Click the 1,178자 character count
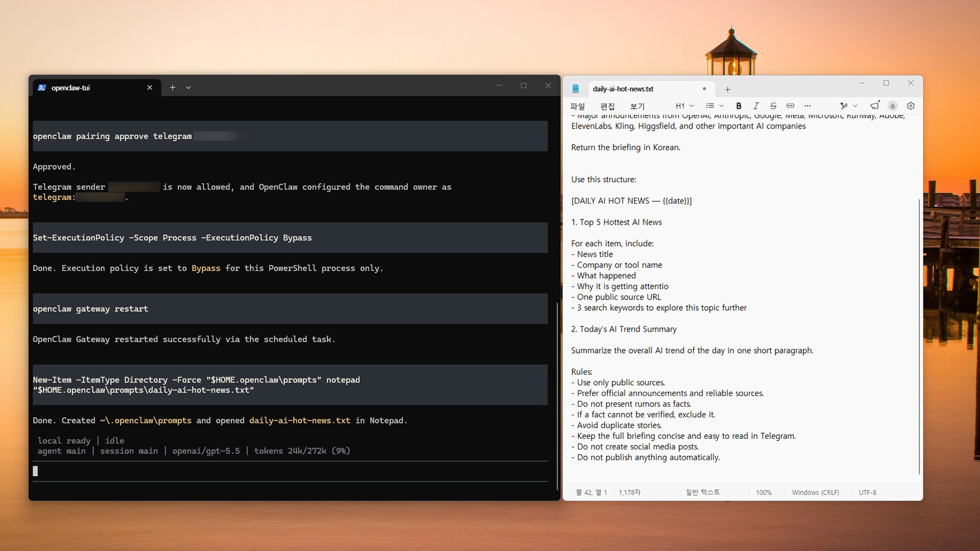Screen dimensions: 980x551 click(629, 492)
